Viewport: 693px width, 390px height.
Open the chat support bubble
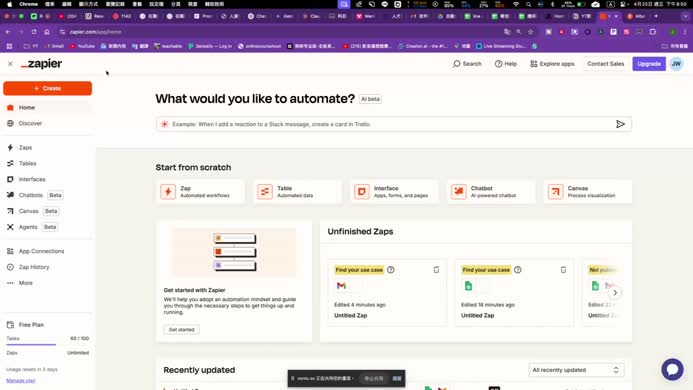672,369
